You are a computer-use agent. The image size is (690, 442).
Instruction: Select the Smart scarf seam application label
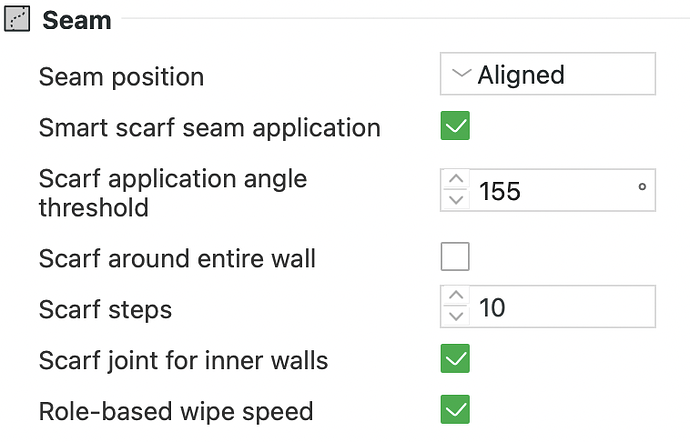click(210, 128)
